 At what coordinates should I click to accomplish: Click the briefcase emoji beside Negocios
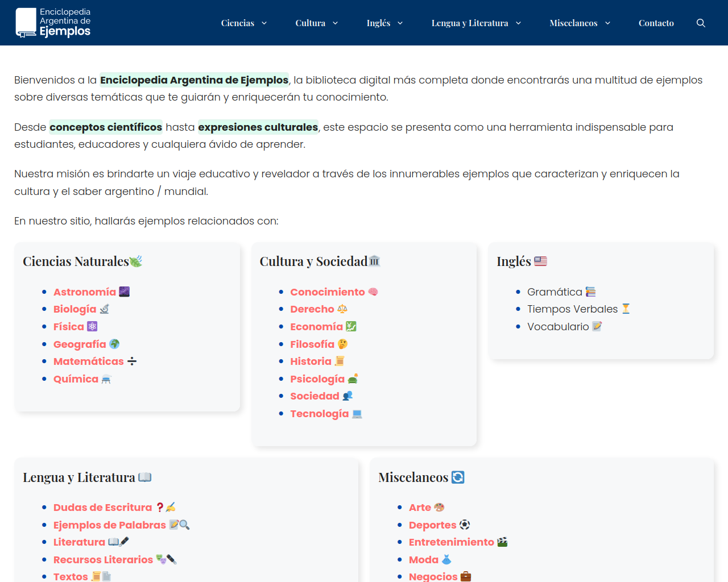coord(466,576)
